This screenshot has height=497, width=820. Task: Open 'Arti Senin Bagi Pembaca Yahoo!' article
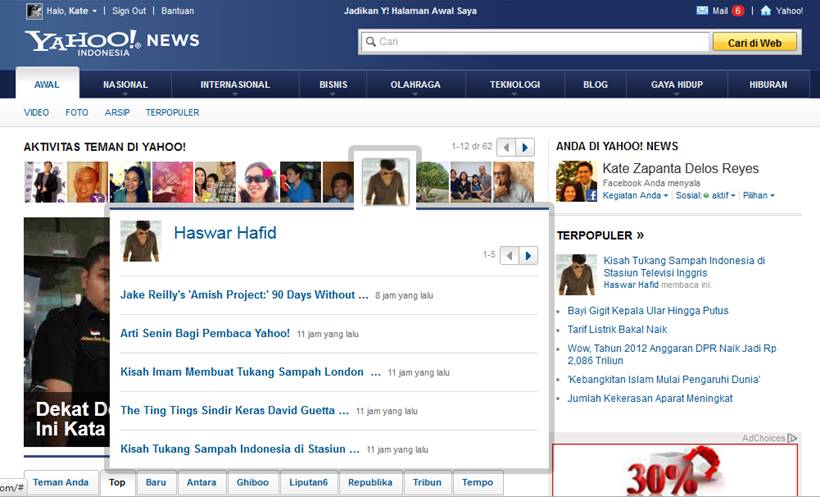click(205, 333)
